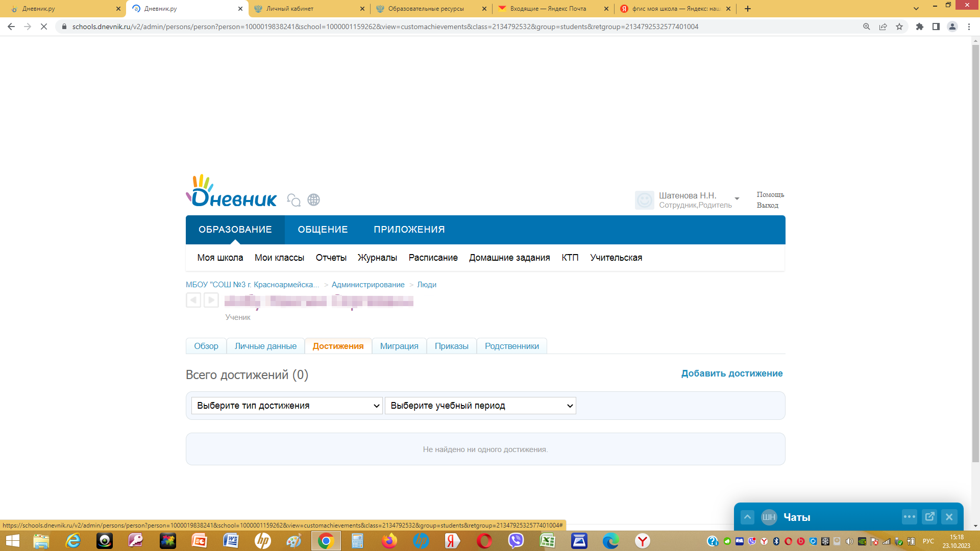Open the search icon beside the Dnevnik logo
The width and height of the screenshot is (980, 551).
pyautogui.click(x=293, y=200)
